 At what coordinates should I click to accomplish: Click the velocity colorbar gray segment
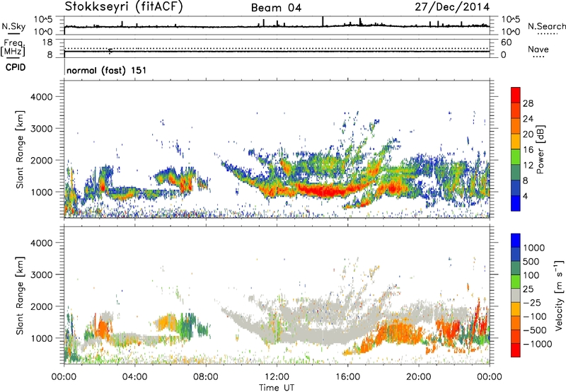[x=516, y=295]
